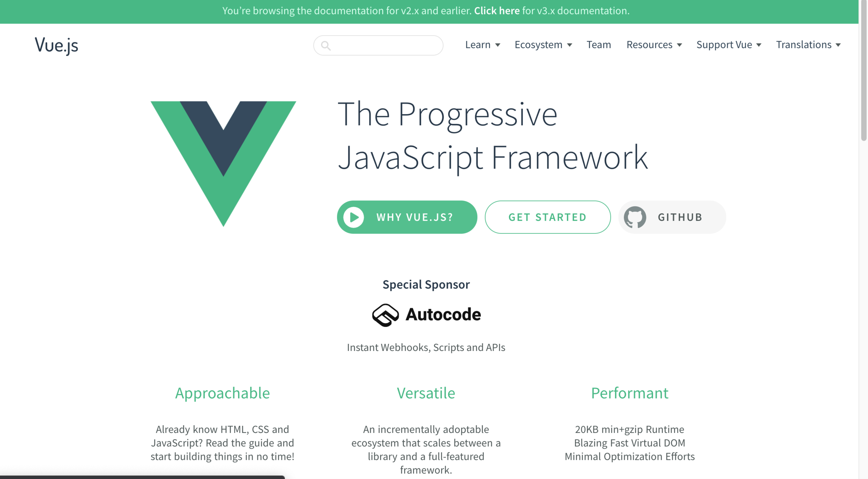Expand the Ecosystem dropdown menu

(x=543, y=45)
